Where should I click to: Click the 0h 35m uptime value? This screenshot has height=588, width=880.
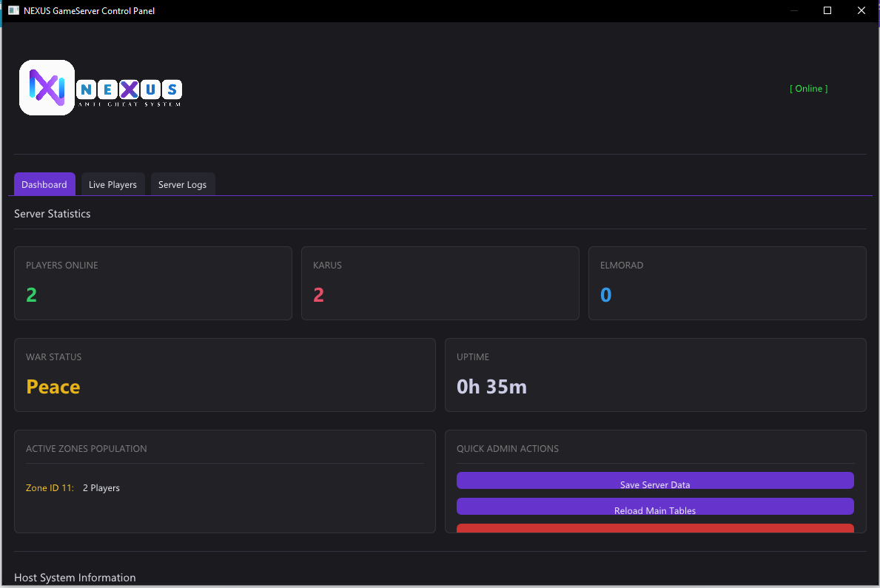(x=491, y=387)
